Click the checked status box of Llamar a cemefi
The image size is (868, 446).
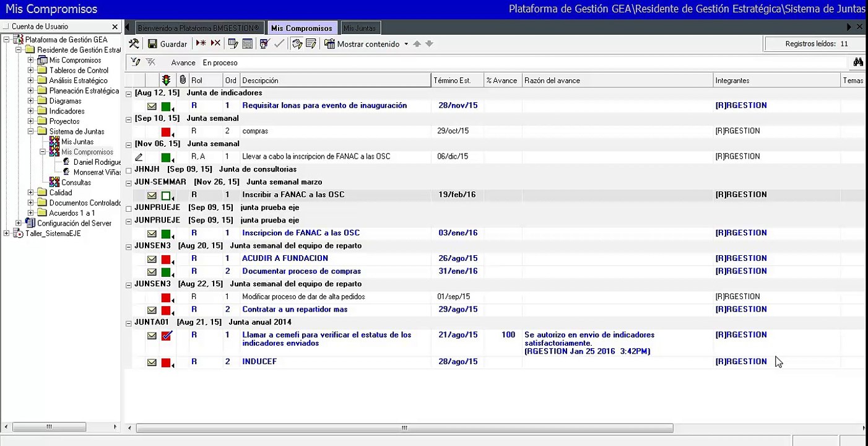(x=166, y=336)
